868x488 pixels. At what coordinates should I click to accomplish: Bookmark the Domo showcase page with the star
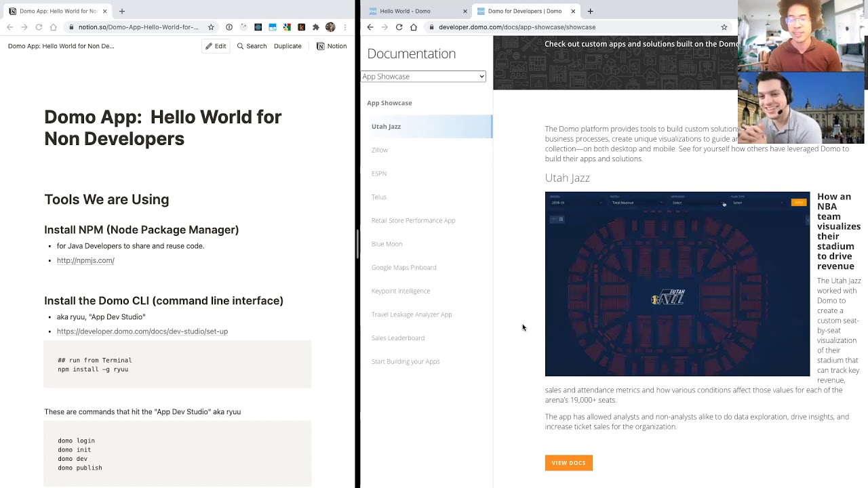(724, 27)
